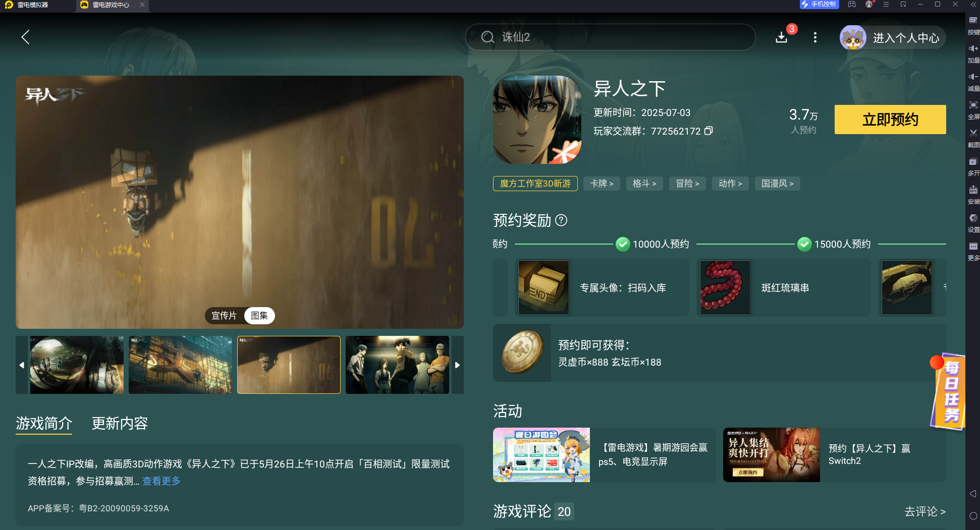Select the fisheye scene thumbnail
Viewport: 980px width, 530px height.
pyautogui.click(x=77, y=365)
